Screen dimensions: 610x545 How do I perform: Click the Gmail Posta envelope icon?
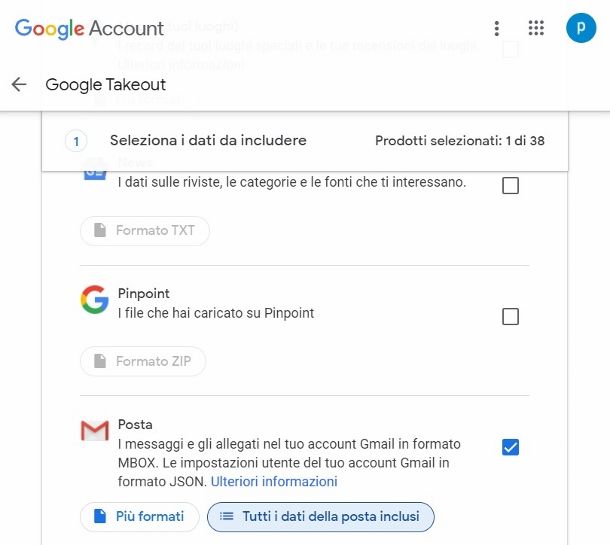[x=94, y=431]
